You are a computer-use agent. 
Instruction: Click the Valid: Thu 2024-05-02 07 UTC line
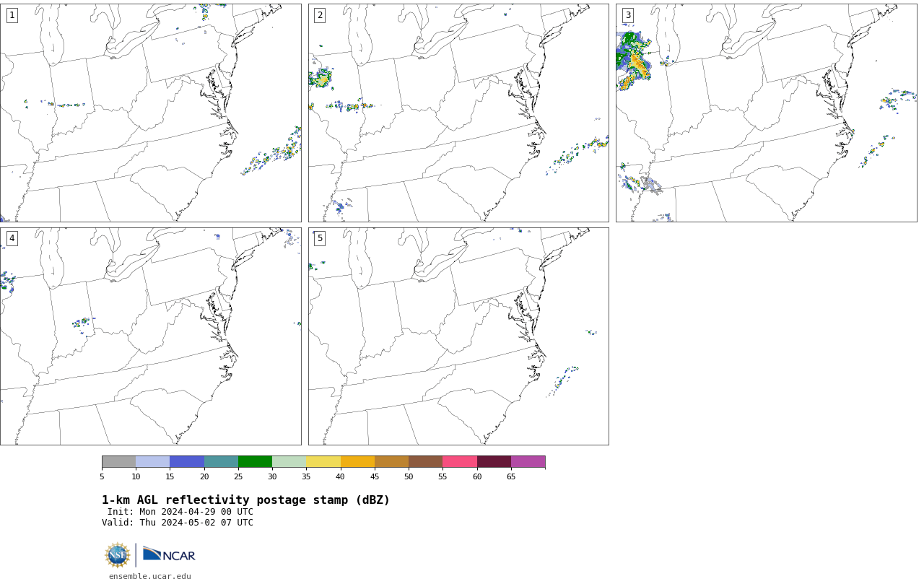[178, 523]
